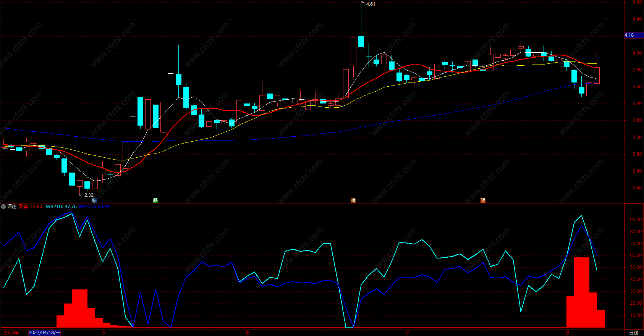Click the 90.00 indicator axis label
644x336 pixels.
636,220
